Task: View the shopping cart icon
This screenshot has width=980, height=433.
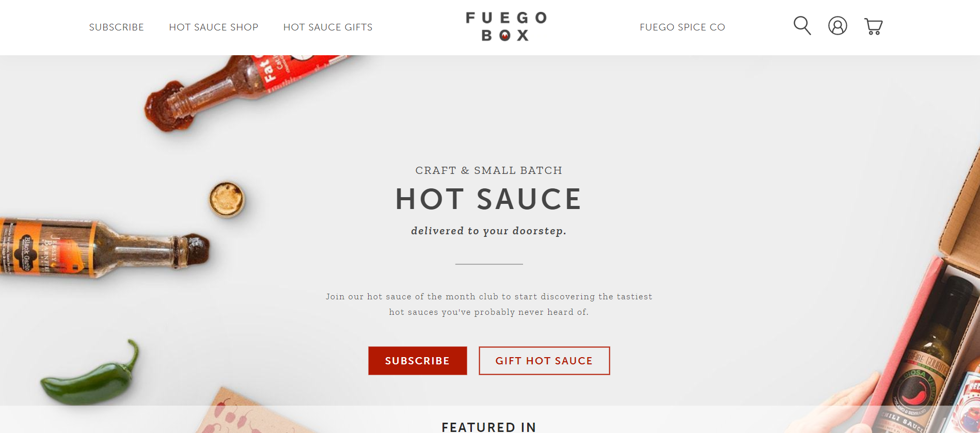Action: click(x=873, y=26)
